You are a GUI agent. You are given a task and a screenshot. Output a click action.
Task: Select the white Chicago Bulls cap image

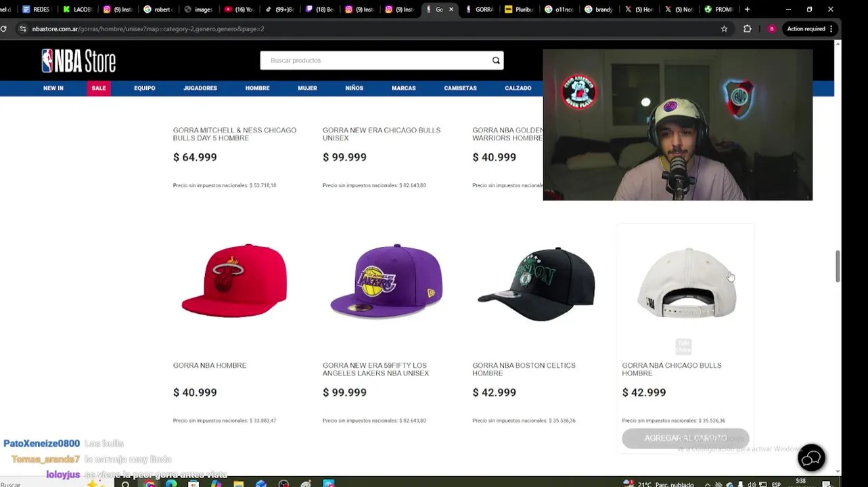coord(686,283)
